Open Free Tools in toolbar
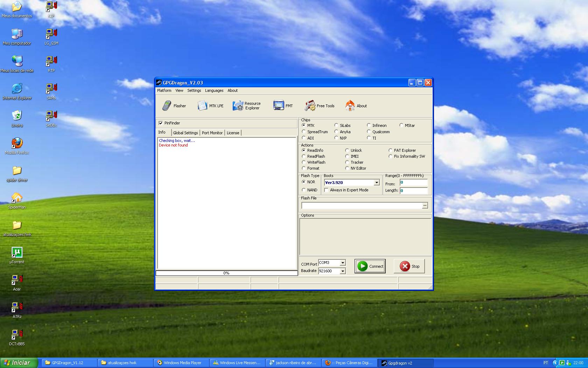Viewport: 588px width, 368px height. tap(319, 105)
